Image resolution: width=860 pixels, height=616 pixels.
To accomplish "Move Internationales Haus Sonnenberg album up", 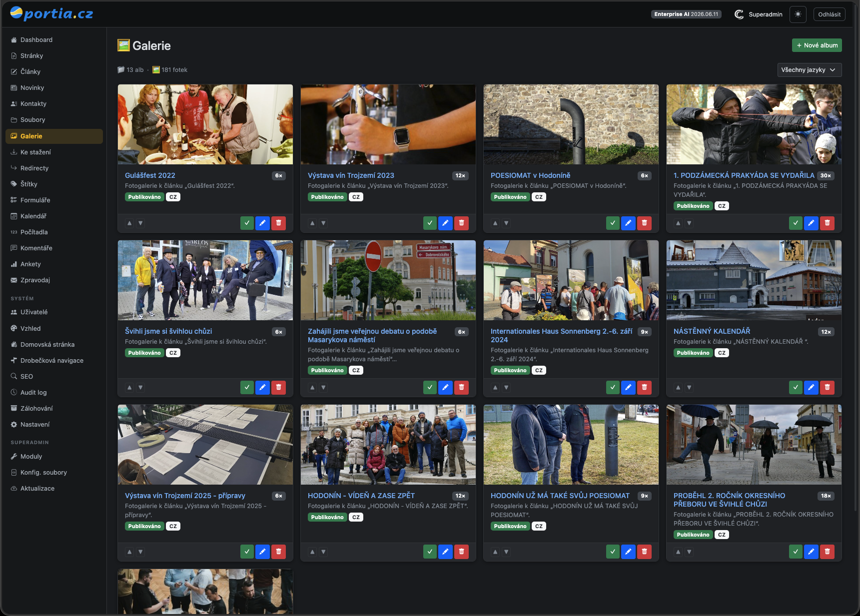I will (495, 387).
